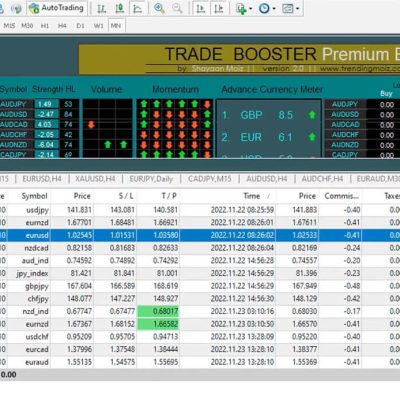Switch to the EURUSD,H4 chart tab
400x400 pixels.
pos(42,179)
